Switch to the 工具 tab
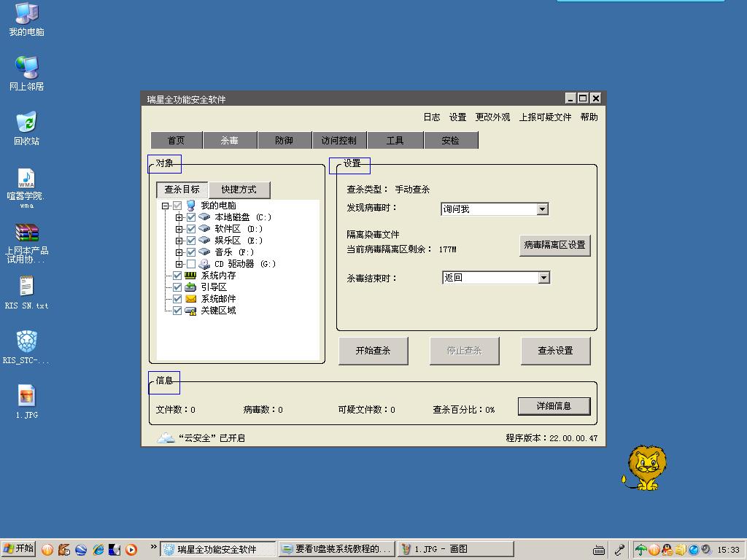This screenshot has height=560, width=747. [x=395, y=141]
